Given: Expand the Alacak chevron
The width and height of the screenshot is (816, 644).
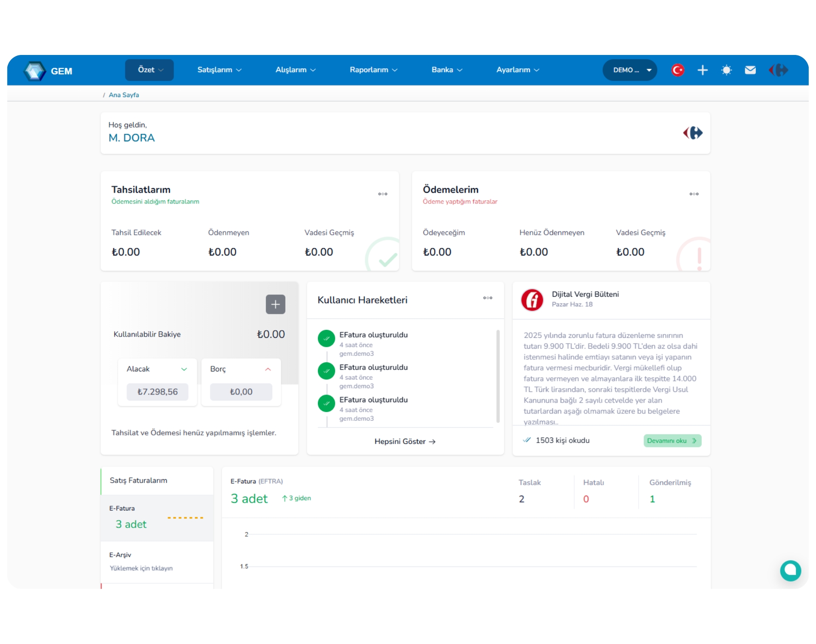Looking at the screenshot, I should click(x=184, y=369).
